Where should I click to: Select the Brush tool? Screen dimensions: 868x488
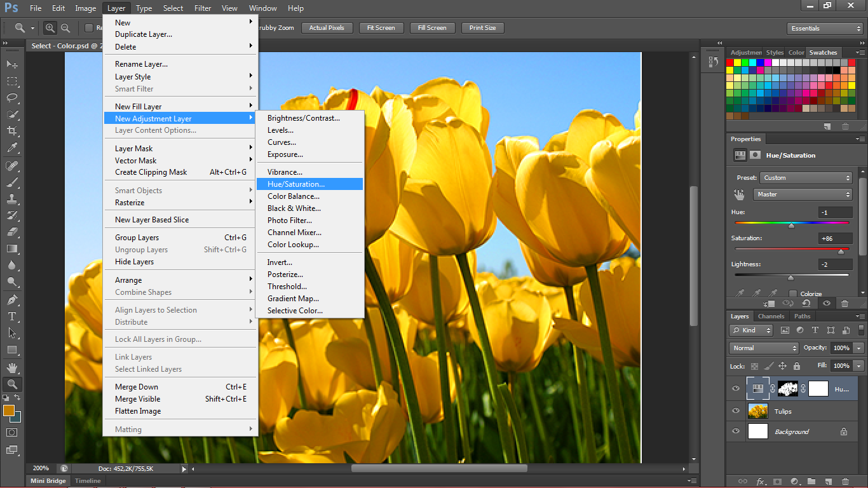click(12, 182)
